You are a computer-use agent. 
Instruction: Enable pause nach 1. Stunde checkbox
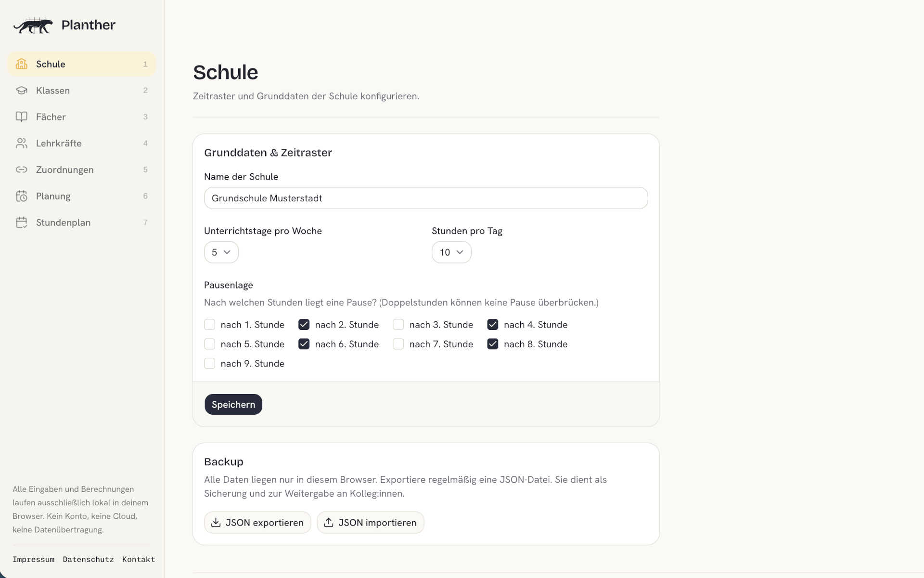click(x=209, y=325)
